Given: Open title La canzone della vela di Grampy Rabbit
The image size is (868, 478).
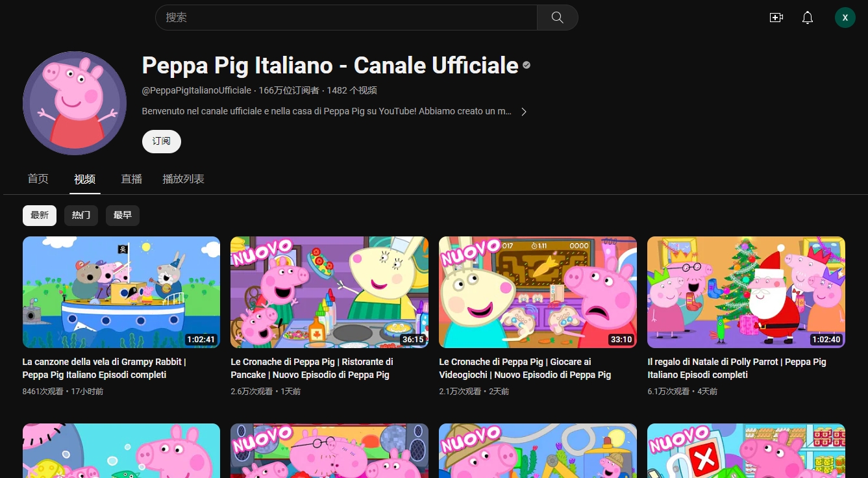Looking at the screenshot, I should click(x=105, y=368).
